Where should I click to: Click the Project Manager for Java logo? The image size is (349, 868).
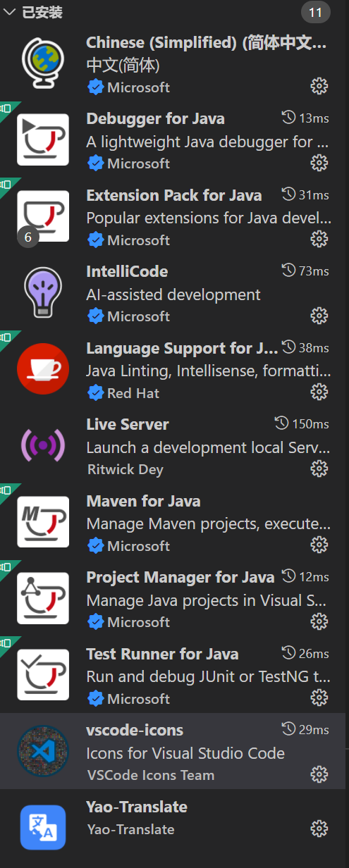(43, 597)
